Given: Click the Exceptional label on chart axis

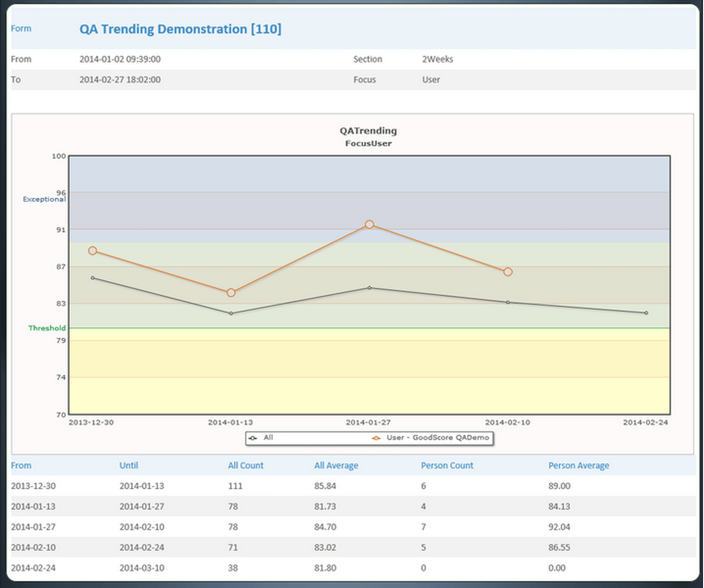Looking at the screenshot, I should (44, 199).
